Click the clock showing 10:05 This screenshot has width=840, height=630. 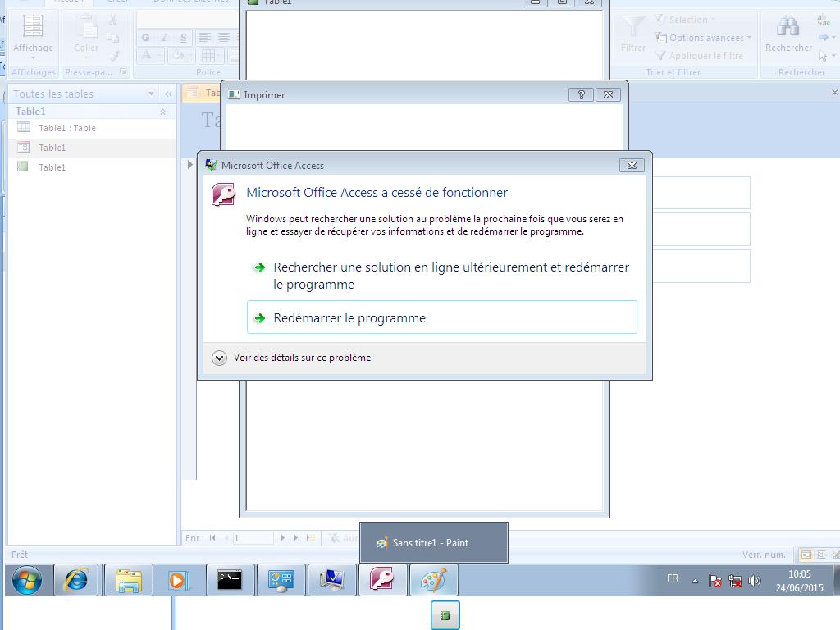pyautogui.click(x=799, y=581)
